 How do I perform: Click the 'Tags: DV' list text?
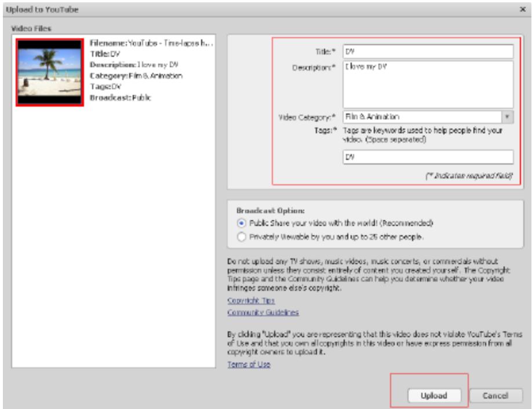tap(105, 86)
